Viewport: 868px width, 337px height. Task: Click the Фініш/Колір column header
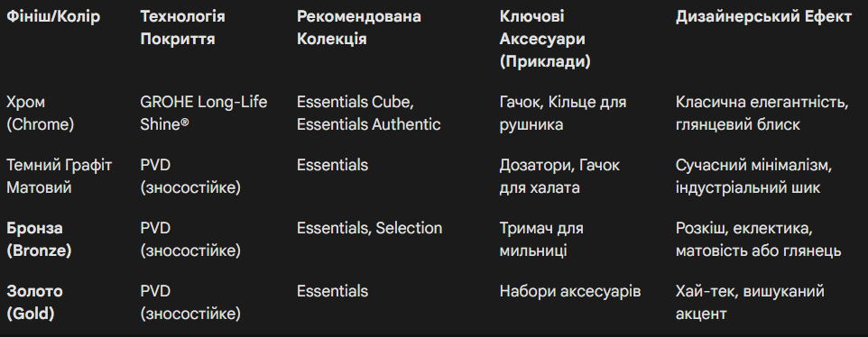(x=53, y=16)
